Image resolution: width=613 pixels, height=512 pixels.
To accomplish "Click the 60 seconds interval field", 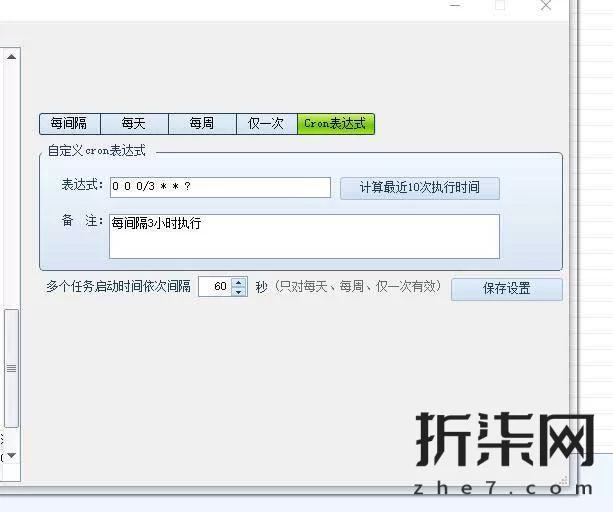I will (215, 286).
